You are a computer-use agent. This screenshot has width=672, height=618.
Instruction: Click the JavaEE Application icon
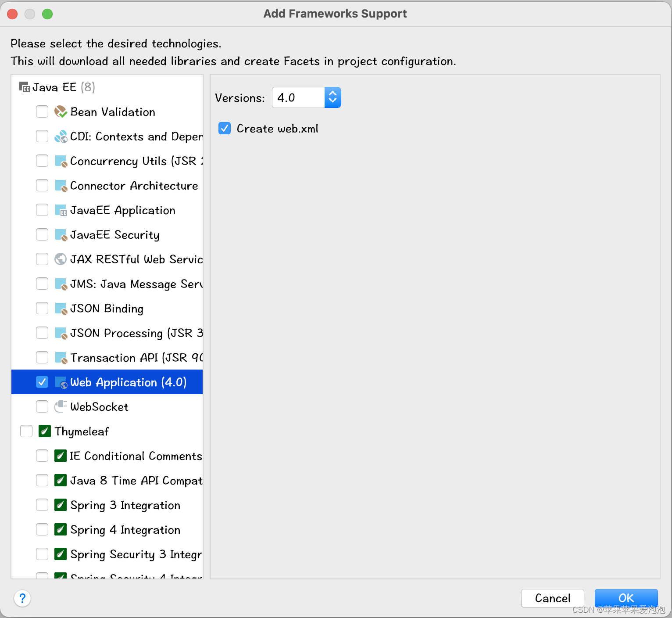[x=61, y=210]
